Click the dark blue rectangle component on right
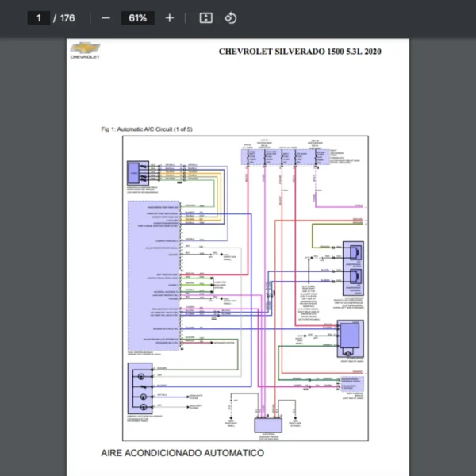 [349, 337]
